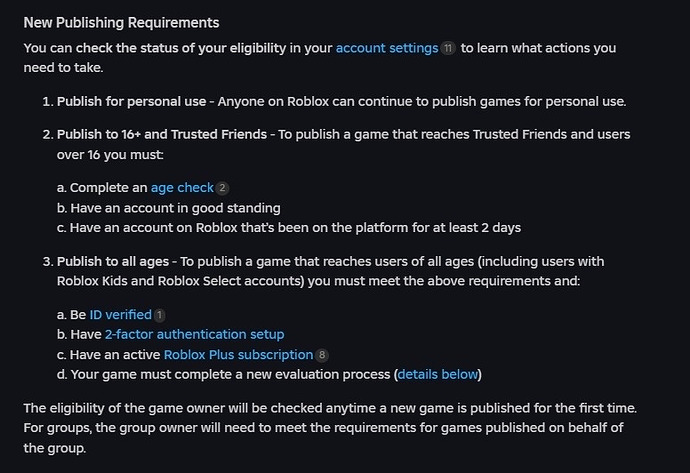
Task: Click the 8 badge beside Roblox Plus subscription
Action: (322, 355)
